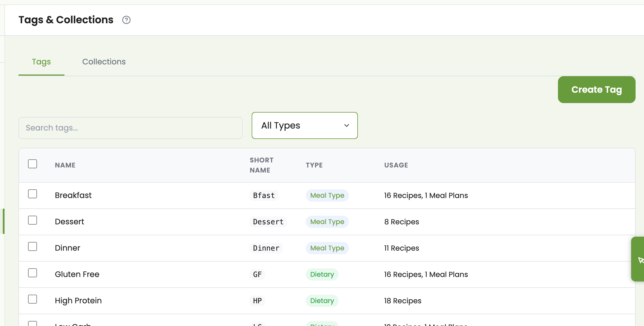Viewport: 644px width, 326px height.
Task: Click the Meal Type badge in Breakfast row
Action: coord(327,195)
